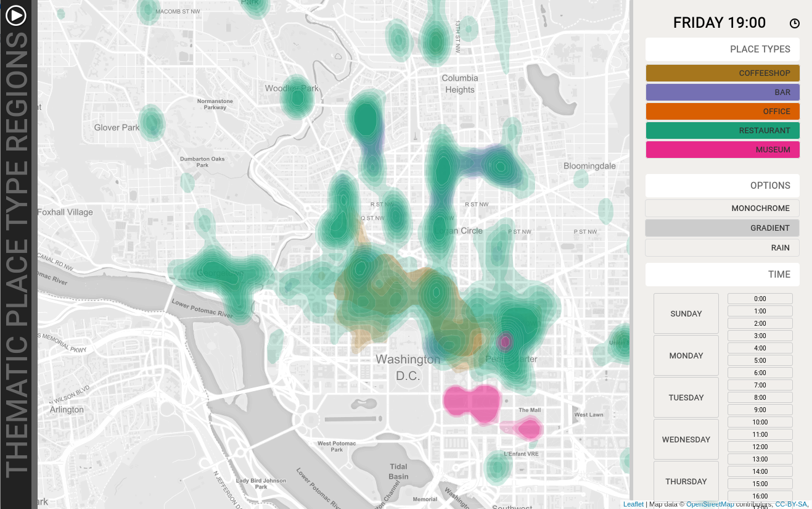Select the 2:00 hour button
Image resolution: width=812 pixels, height=509 pixels.
tap(760, 323)
